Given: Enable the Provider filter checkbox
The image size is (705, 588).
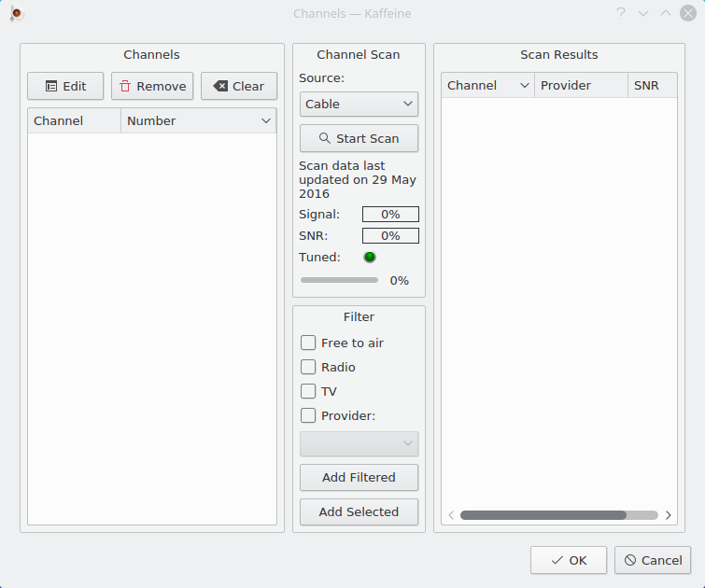Looking at the screenshot, I should click(x=308, y=415).
